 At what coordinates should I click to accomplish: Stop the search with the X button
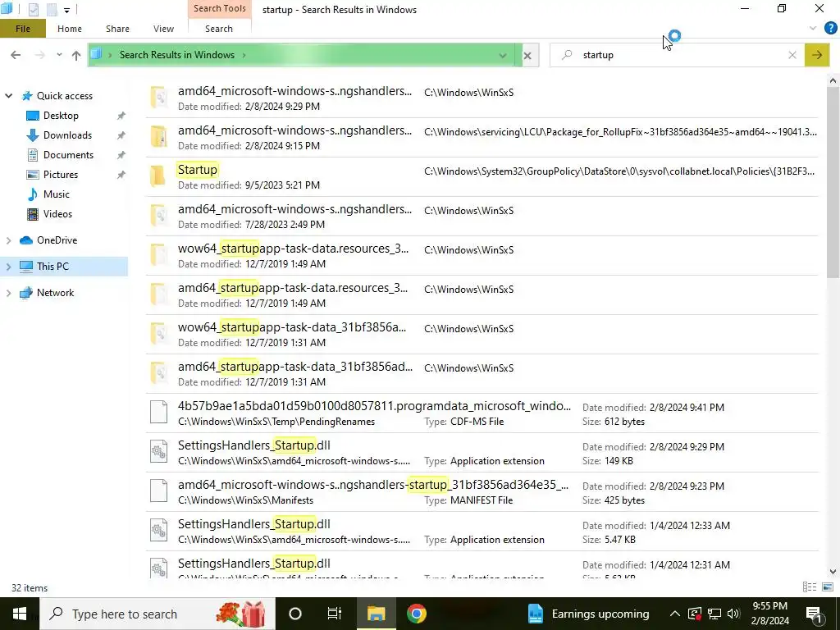click(x=527, y=55)
